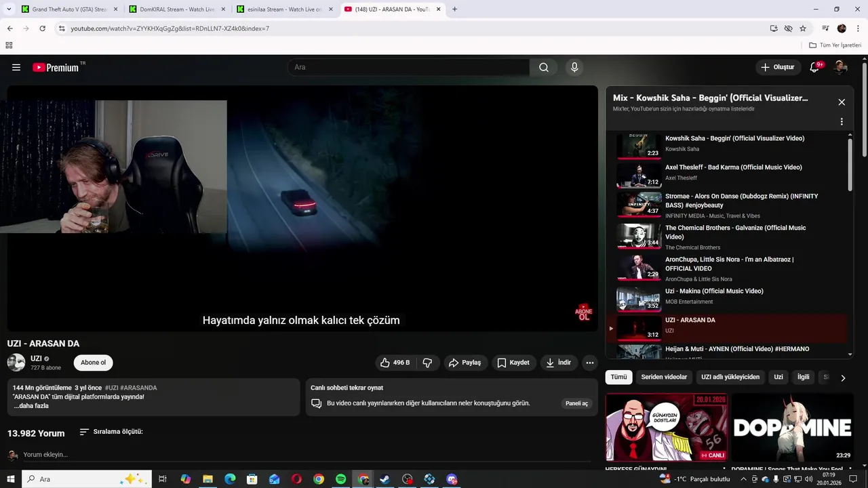This screenshot has height=488, width=868.
Task: Play AronChupa - I'm an Albatraoz
Action: 726,268
